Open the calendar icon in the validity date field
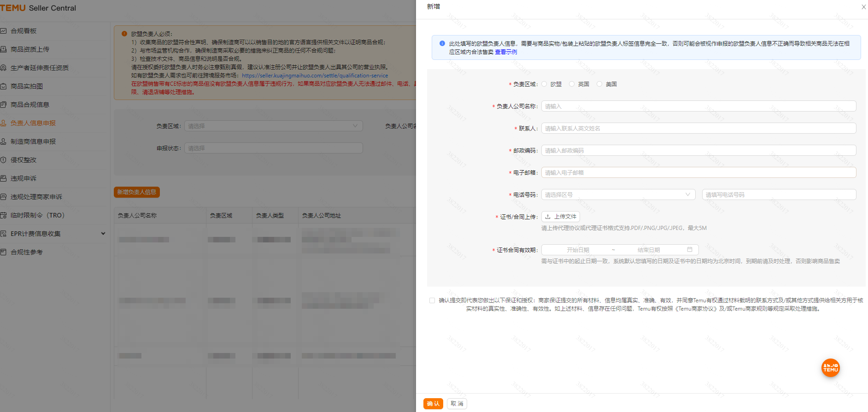Screen dimensions: 868x412 690,250
